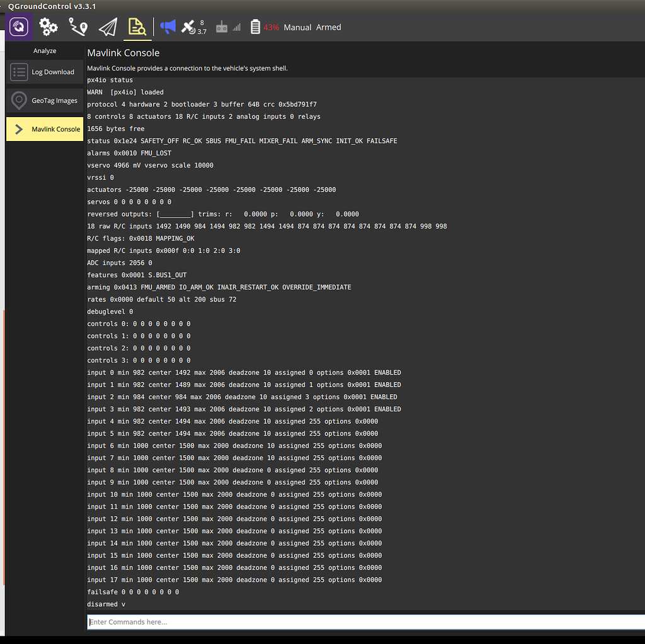The image size is (645, 644).
Task: Open vehicle messages megaphone indicator
Action: (168, 27)
